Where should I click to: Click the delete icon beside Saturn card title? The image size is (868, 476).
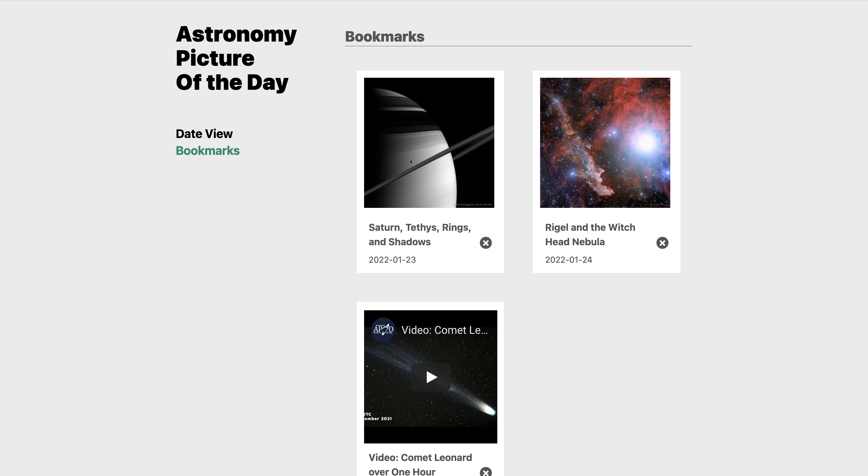[x=486, y=243]
